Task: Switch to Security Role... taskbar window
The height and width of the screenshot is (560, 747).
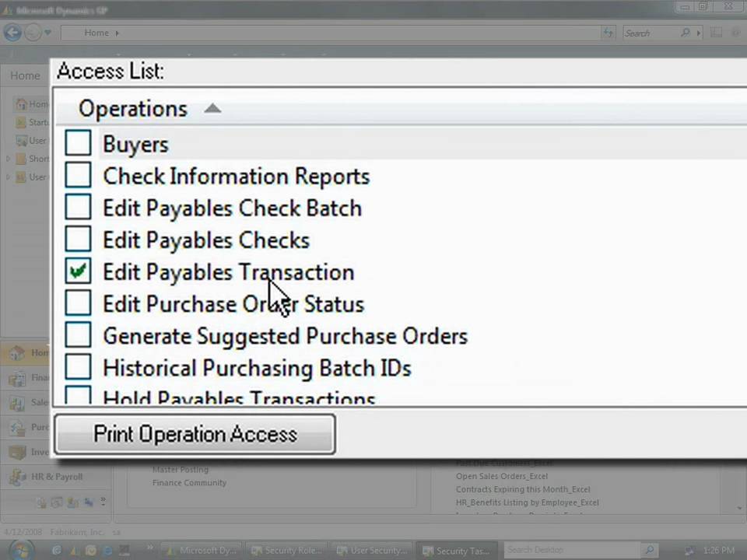Action: click(x=287, y=551)
